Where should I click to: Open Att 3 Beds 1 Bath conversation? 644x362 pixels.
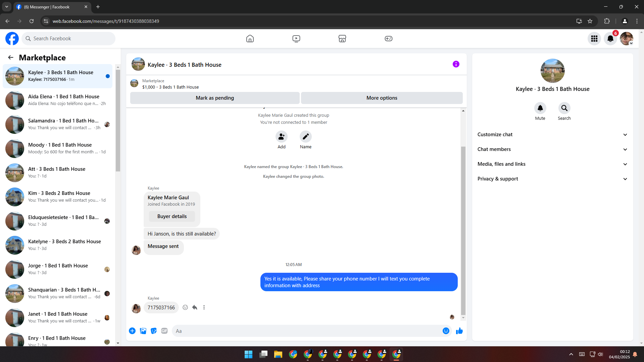coord(57,172)
